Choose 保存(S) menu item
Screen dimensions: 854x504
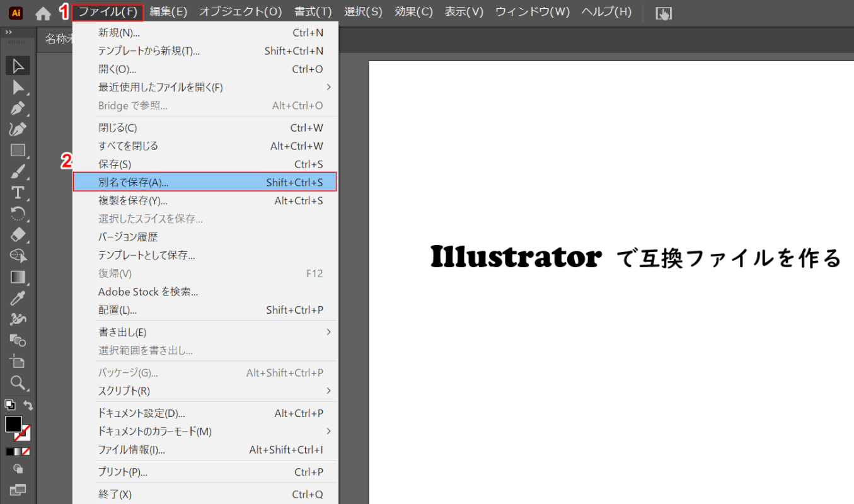205,164
